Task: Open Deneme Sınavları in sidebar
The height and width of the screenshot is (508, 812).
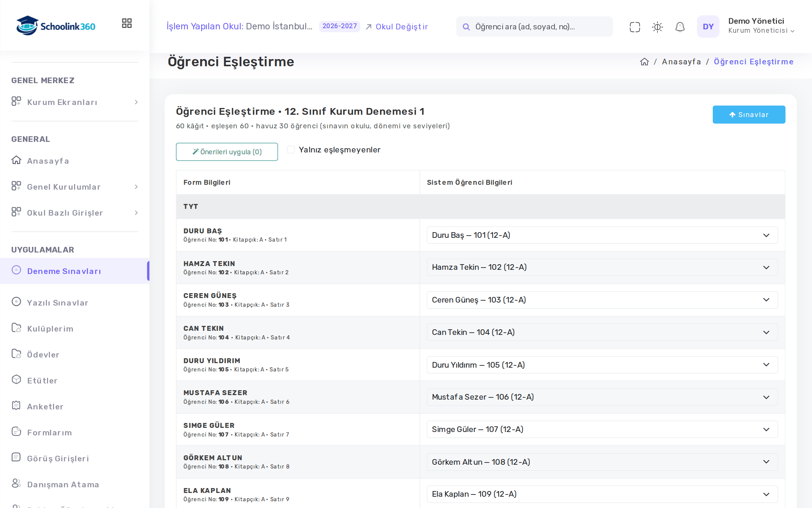Action: click(75, 271)
